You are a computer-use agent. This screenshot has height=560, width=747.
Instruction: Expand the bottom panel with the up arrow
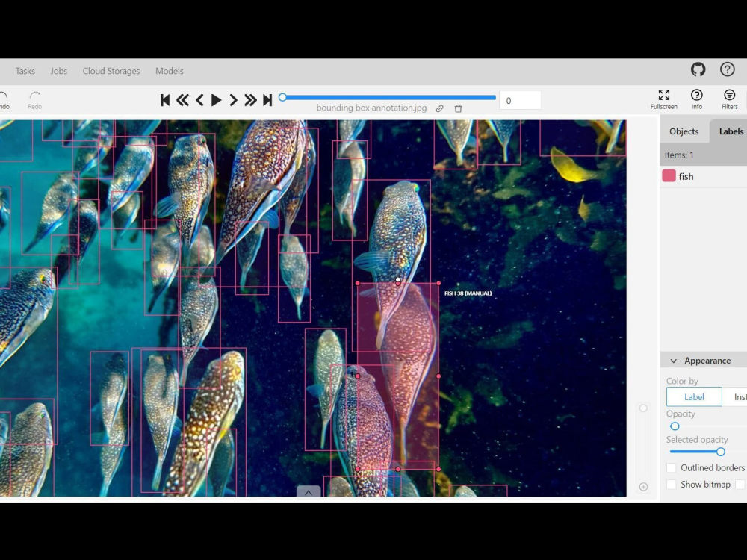309,492
